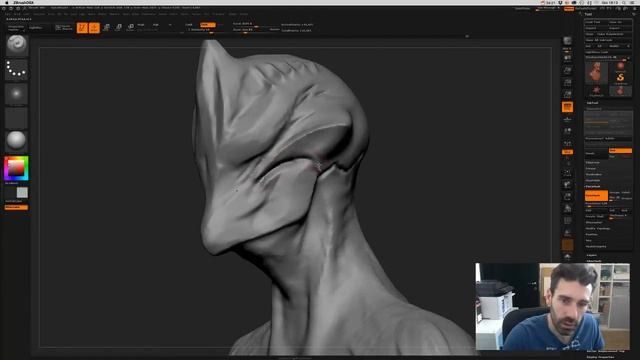Click the BPR render icon on right shelf
Screen dimensions: 640x360
pyautogui.click(x=567, y=41)
